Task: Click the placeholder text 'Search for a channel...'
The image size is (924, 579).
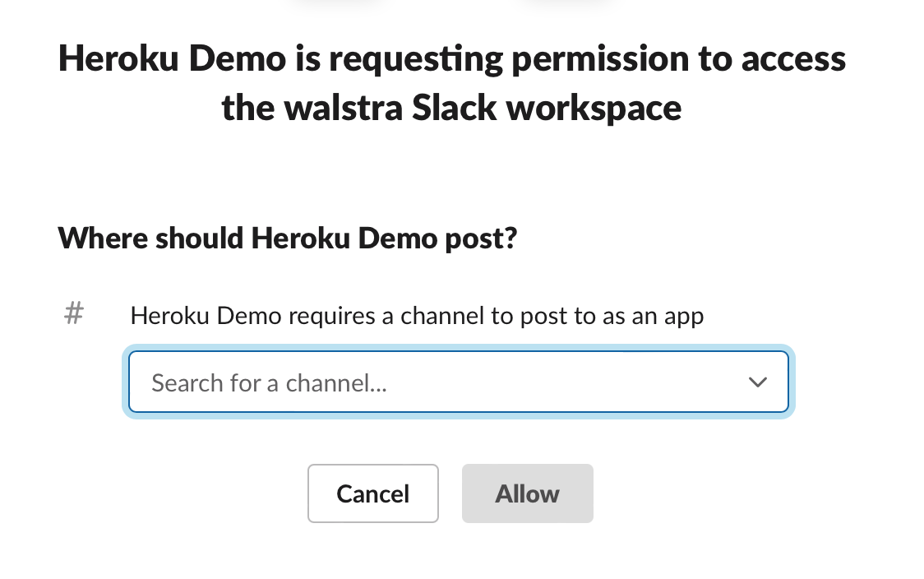Action: (x=269, y=383)
